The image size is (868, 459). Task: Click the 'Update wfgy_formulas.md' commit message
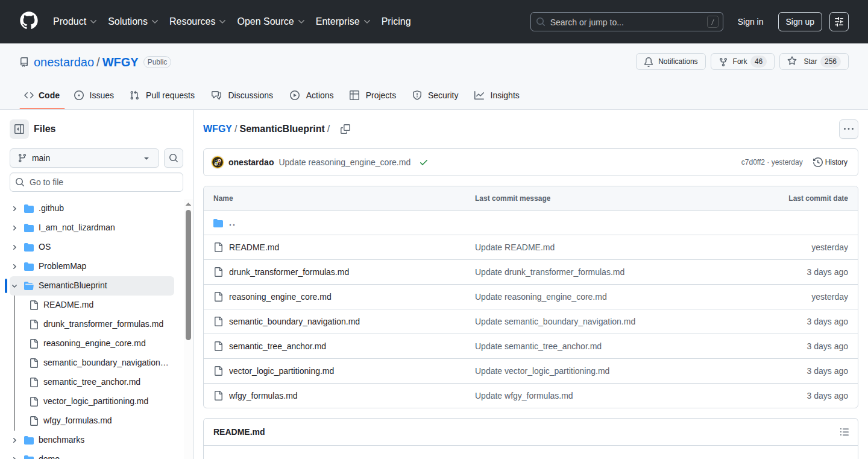point(524,396)
